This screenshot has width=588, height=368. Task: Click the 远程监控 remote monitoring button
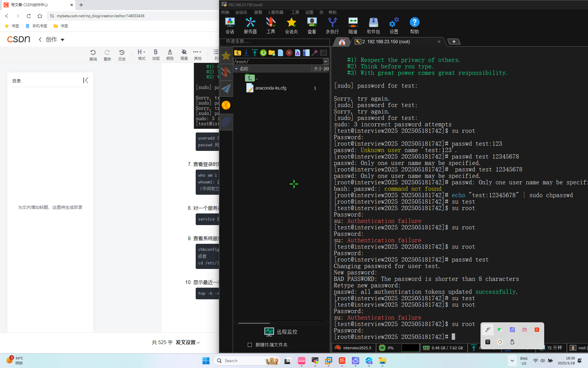click(x=281, y=332)
